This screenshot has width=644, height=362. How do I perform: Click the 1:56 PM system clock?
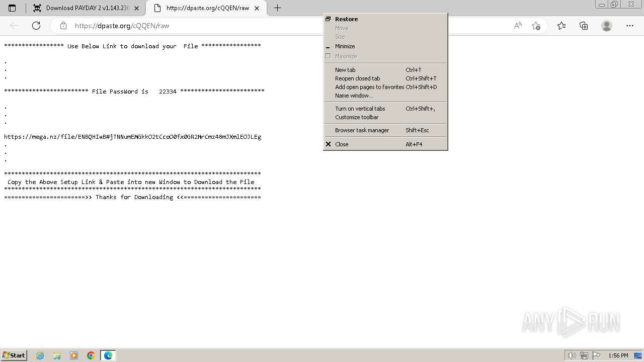[618, 355]
